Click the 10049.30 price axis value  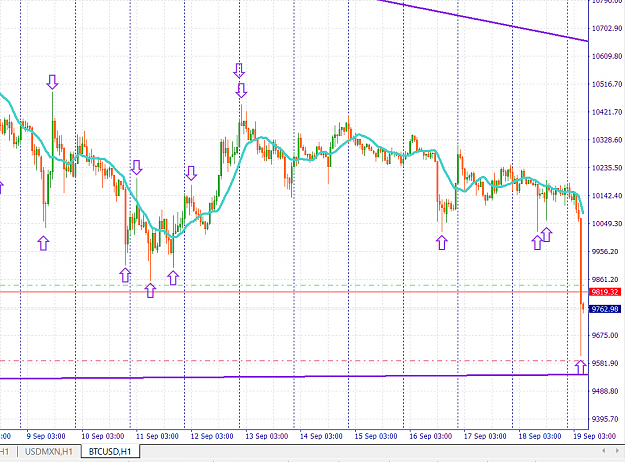[x=607, y=224]
